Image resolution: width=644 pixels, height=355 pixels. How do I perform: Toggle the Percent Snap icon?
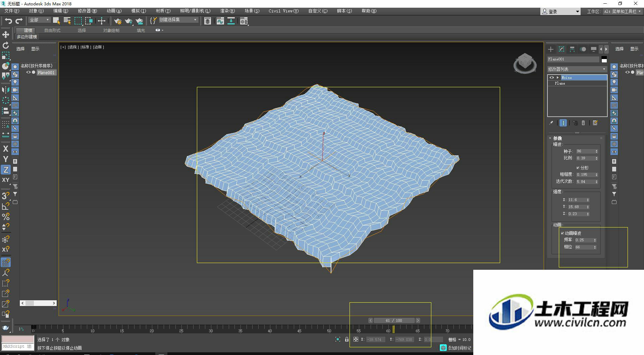(6, 216)
